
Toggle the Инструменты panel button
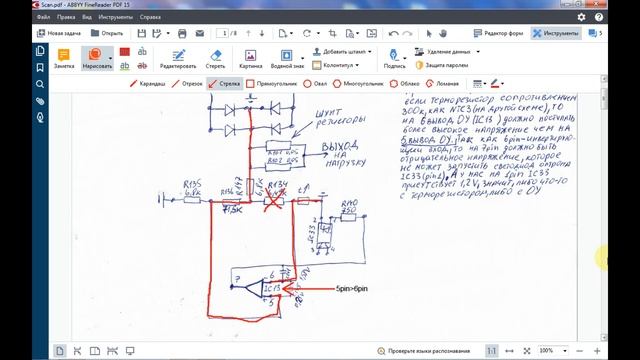click(x=556, y=33)
